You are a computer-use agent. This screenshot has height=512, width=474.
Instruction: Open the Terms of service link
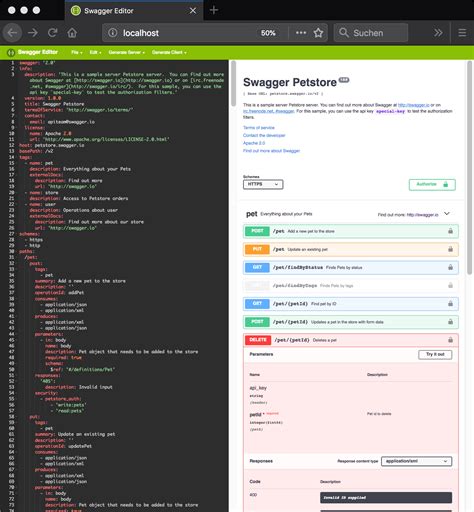(x=259, y=128)
